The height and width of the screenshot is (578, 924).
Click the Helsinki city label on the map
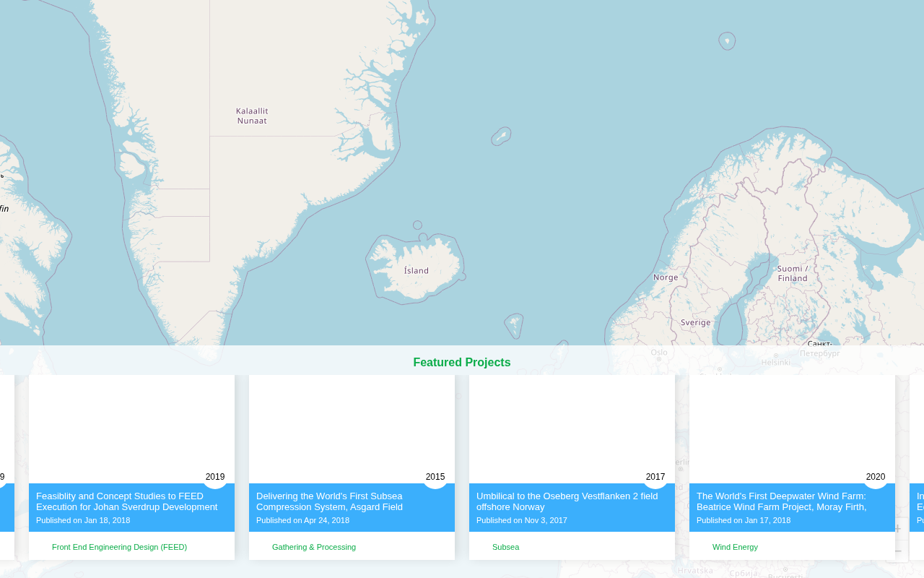[x=776, y=362]
